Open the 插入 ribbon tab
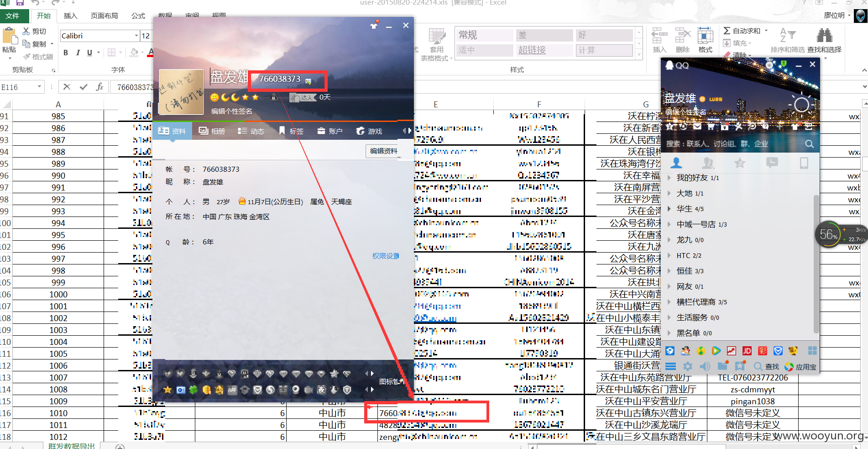The width and height of the screenshot is (868, 449). coord(70,16)
